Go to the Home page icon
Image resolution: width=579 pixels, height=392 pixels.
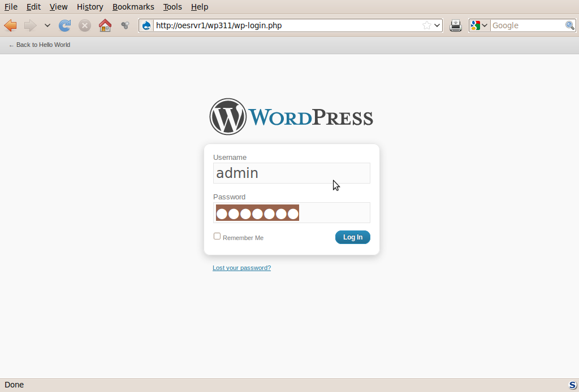[x=105, y=25]
